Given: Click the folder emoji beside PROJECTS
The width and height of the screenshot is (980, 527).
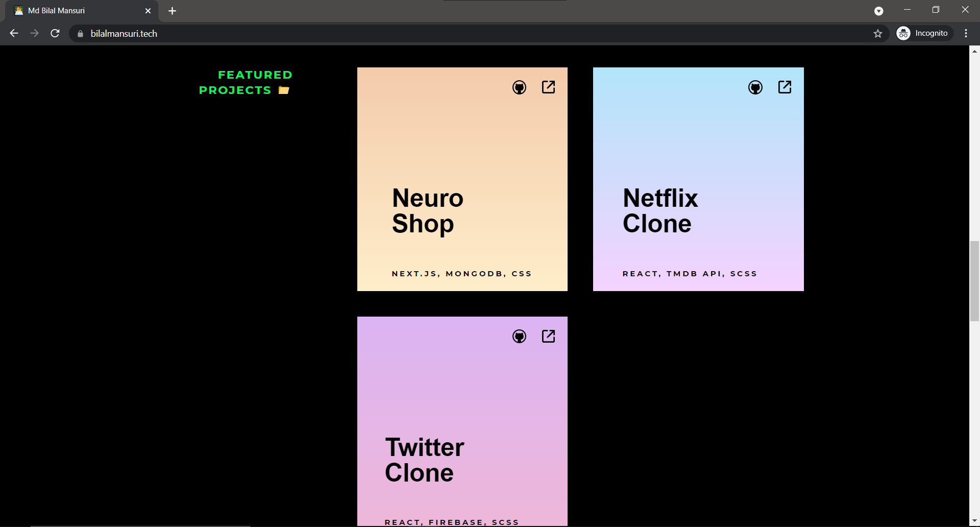Looking at the screenshot, I should (x=284, y=90).
